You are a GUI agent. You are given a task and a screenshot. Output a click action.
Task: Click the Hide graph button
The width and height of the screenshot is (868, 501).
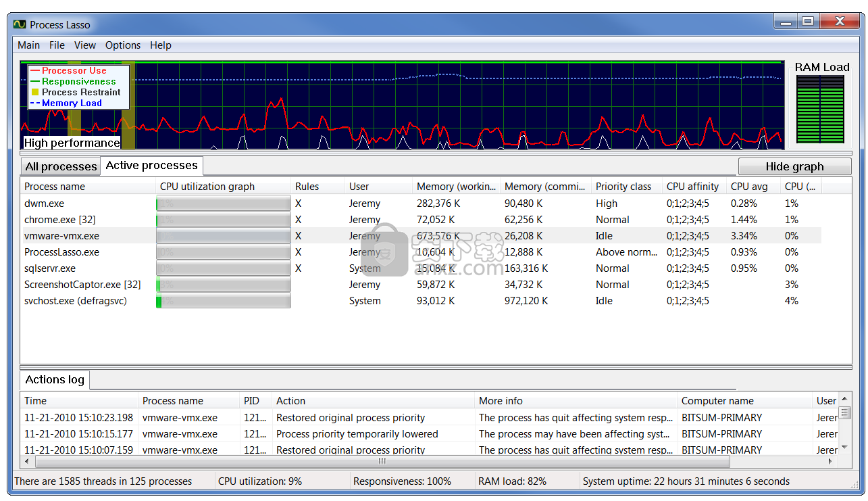coord(794,166)
